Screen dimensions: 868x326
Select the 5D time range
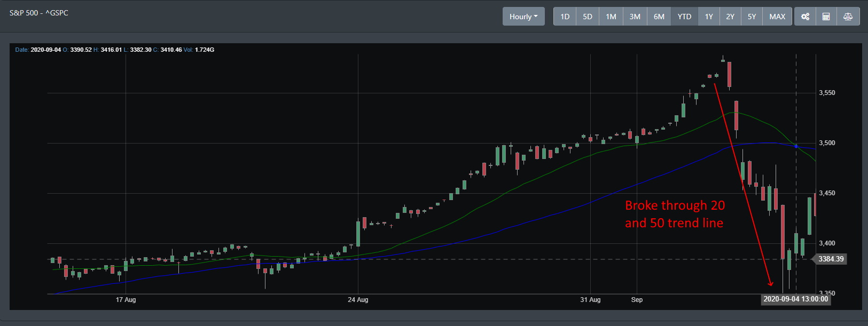coord(588,17)
